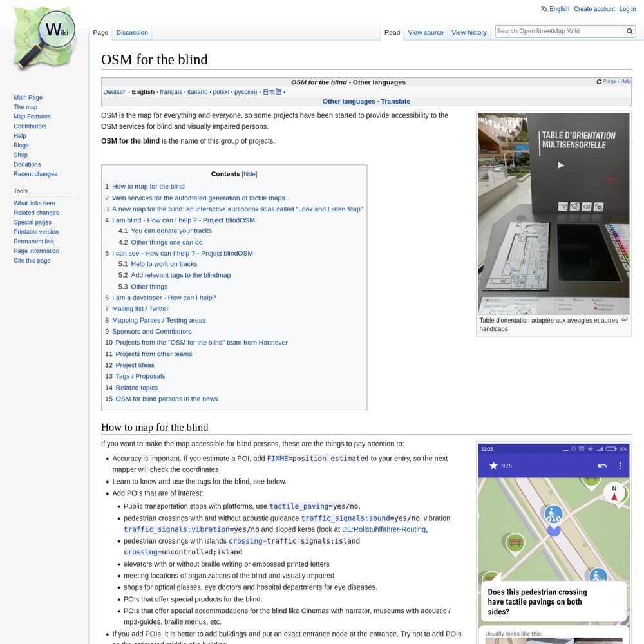
Task: Open the Table d'orientation multisensorielle thumbnail
Action: (554, 214)
